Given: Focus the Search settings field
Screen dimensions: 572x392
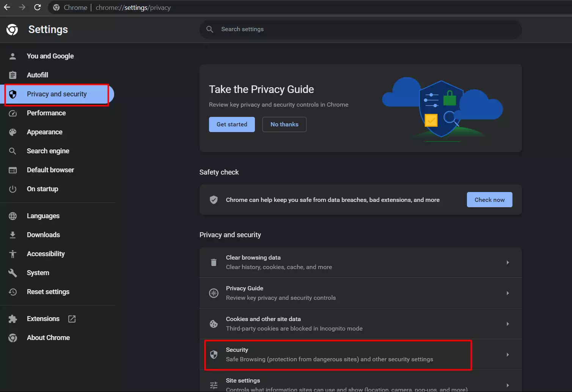Looking at the screenshot, I should 361,29.
